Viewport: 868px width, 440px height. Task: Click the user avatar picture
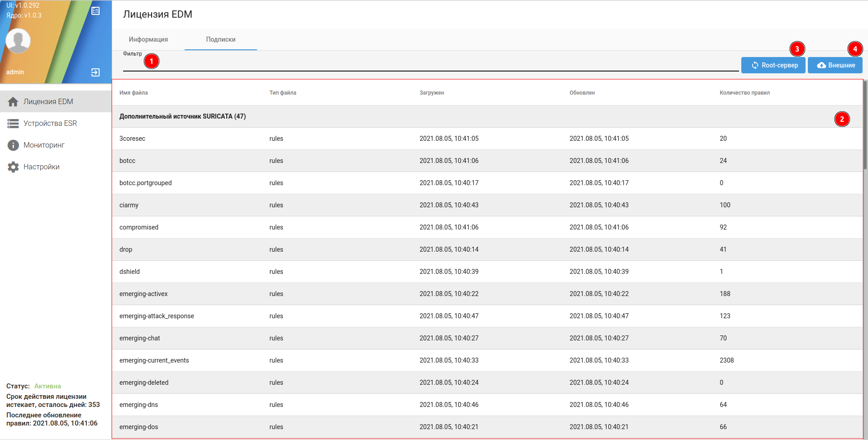[18, 41]
